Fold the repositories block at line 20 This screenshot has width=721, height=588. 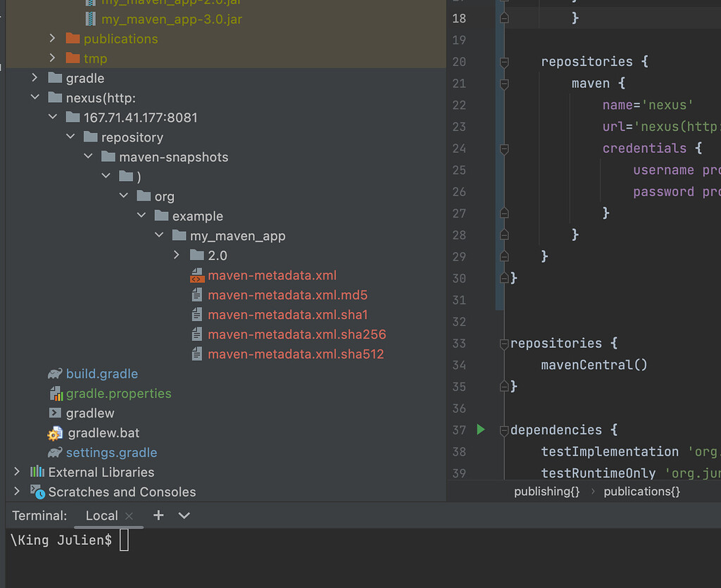504,61
